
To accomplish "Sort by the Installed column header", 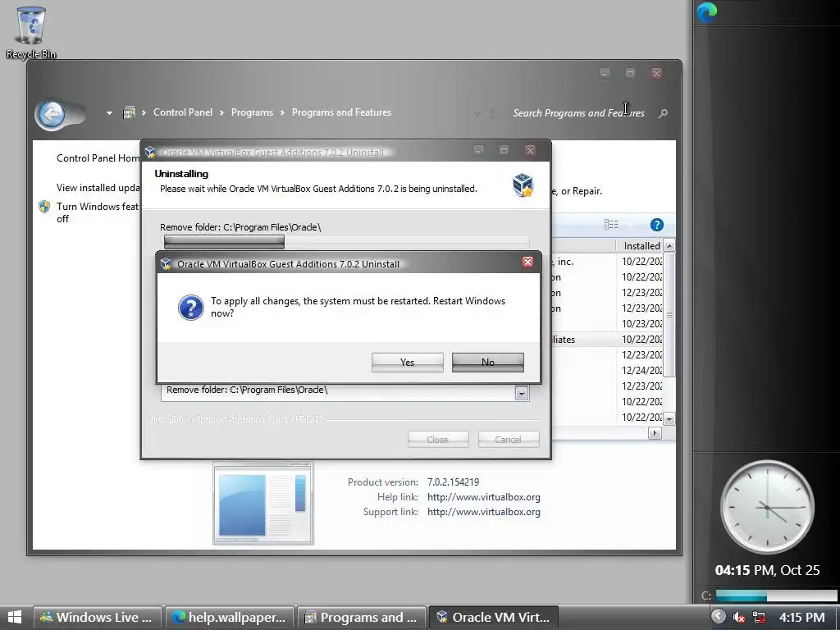I will pos(641,246).
